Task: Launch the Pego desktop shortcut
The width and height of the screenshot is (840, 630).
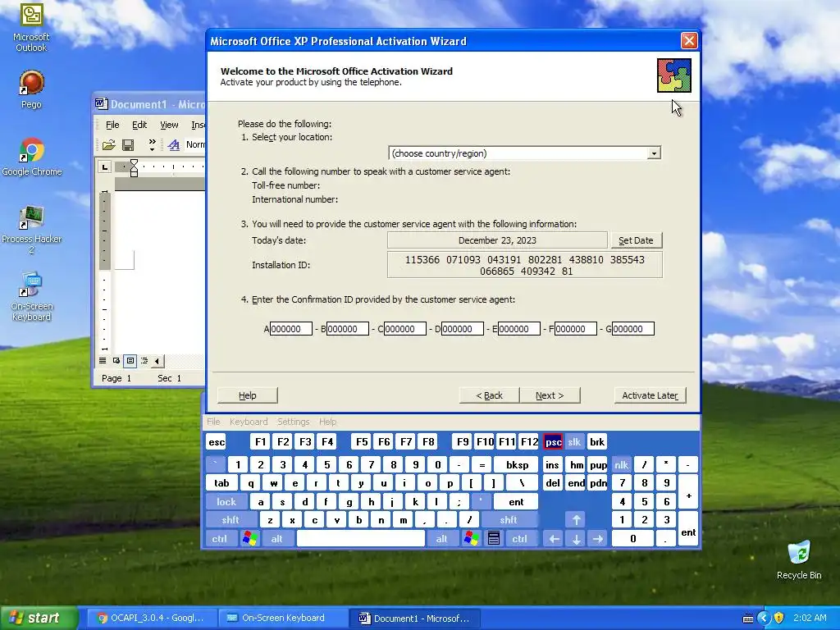Action: [x=32, y=89]
